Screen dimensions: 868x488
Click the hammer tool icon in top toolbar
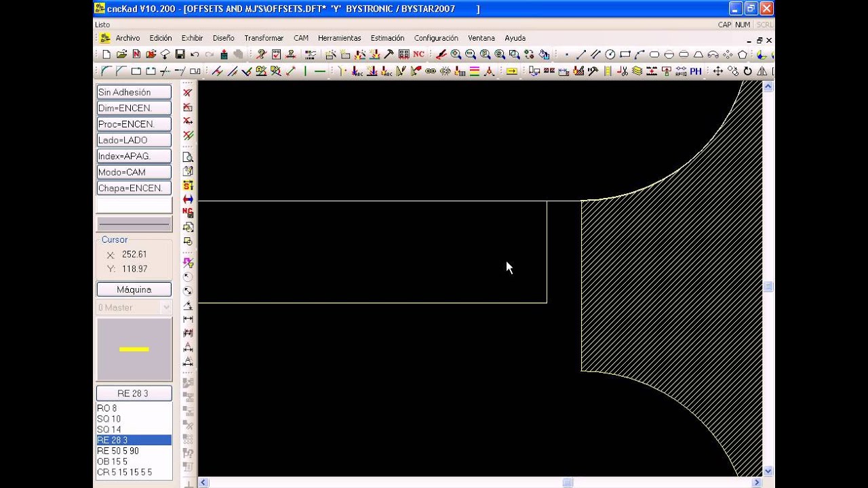(389, 54)
